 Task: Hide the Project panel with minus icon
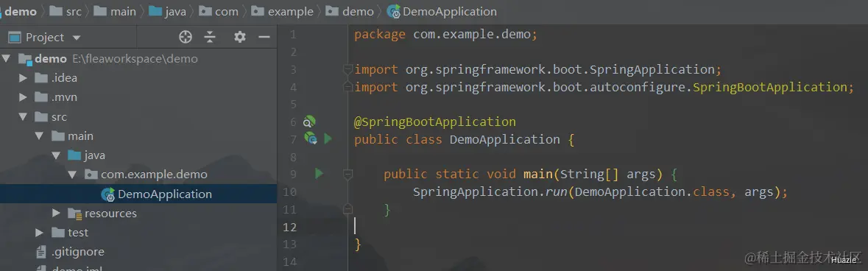point(264,37)
